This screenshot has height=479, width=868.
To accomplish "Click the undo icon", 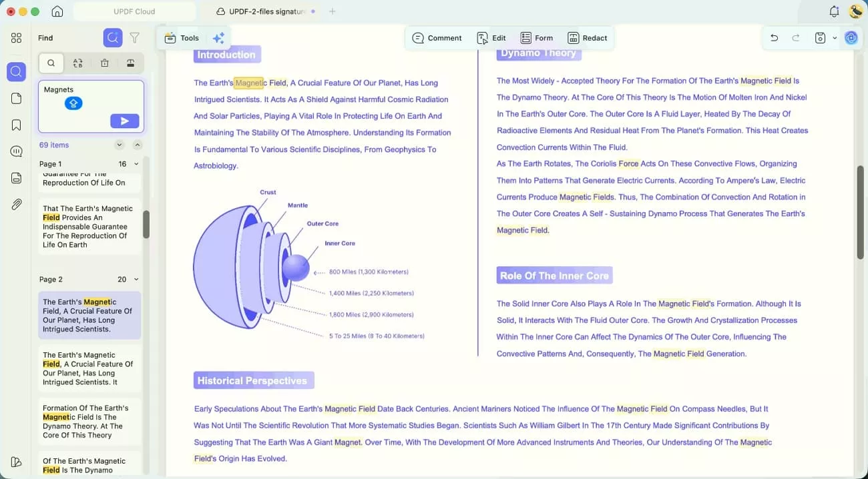I will (774, 38).
